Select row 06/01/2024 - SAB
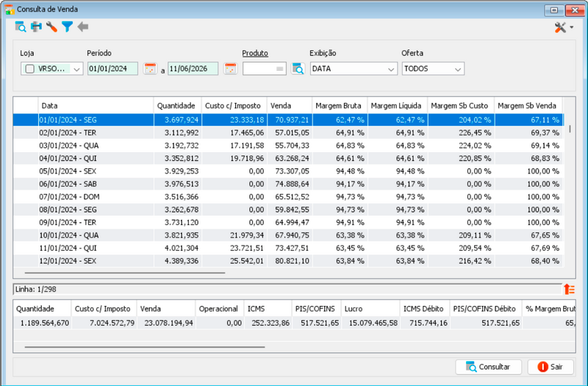This screenshot has height=386, width=588. coord(288,184)
